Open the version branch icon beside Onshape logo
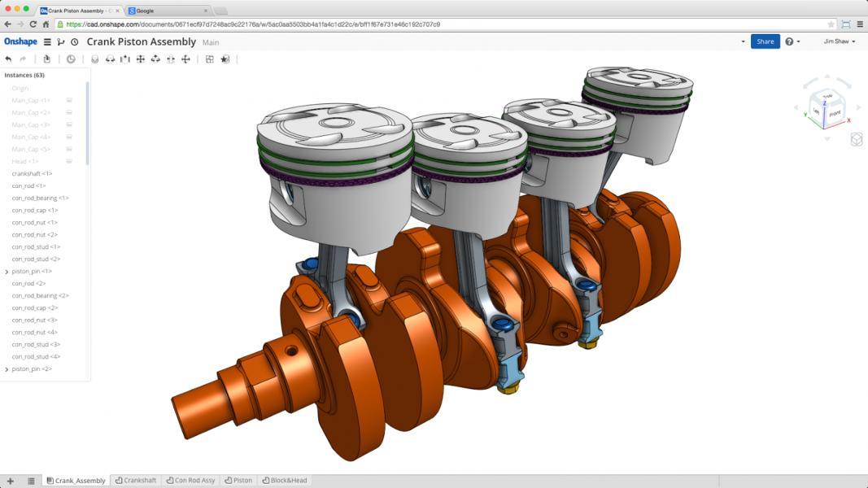This screenshot has height=488, width=868. point(61,41)
